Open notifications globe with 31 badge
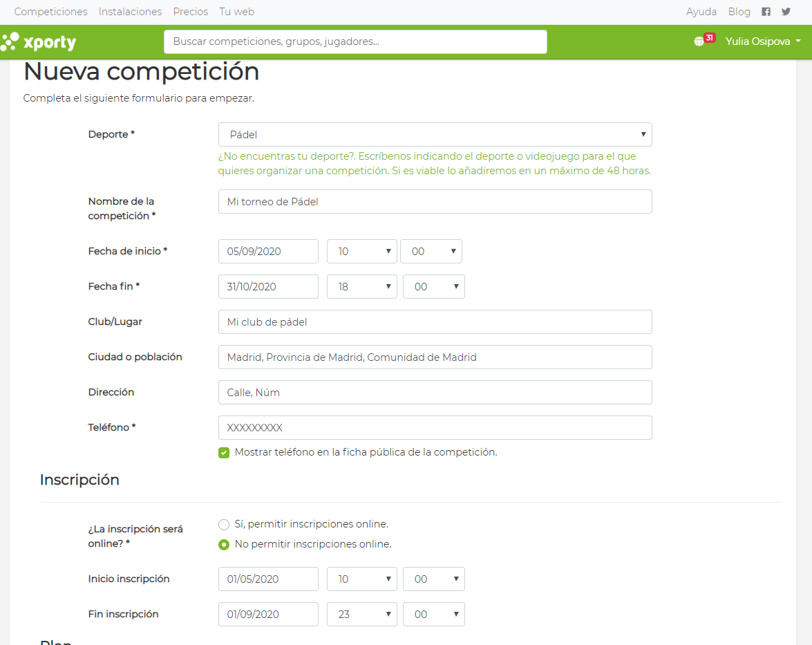This screenshot has width=812, height=645. pyautogui.click(x=704, y=40)
